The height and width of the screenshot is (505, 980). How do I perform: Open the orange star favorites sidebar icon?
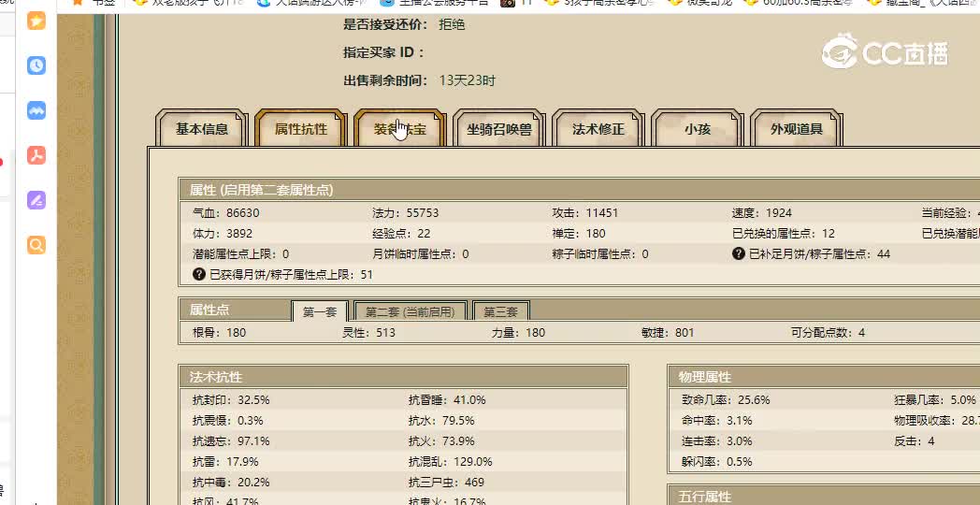[36, 21]
